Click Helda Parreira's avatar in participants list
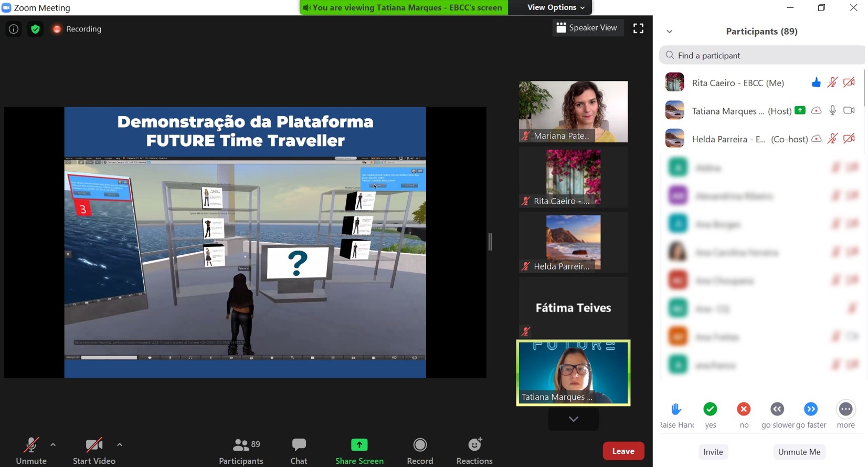868x467 pixels. 675,139
